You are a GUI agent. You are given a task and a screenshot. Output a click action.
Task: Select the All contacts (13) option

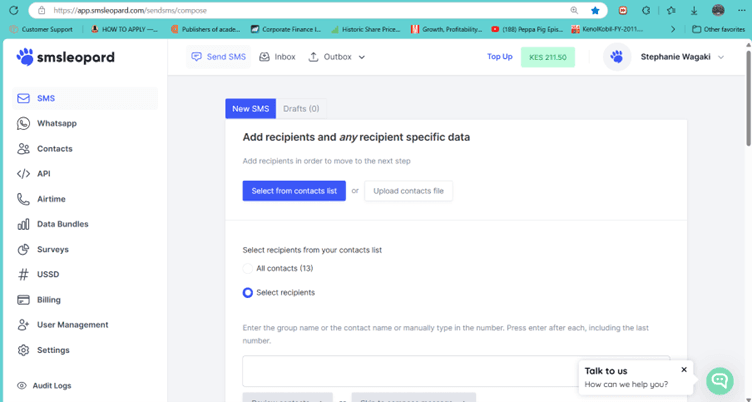[248, 269]
